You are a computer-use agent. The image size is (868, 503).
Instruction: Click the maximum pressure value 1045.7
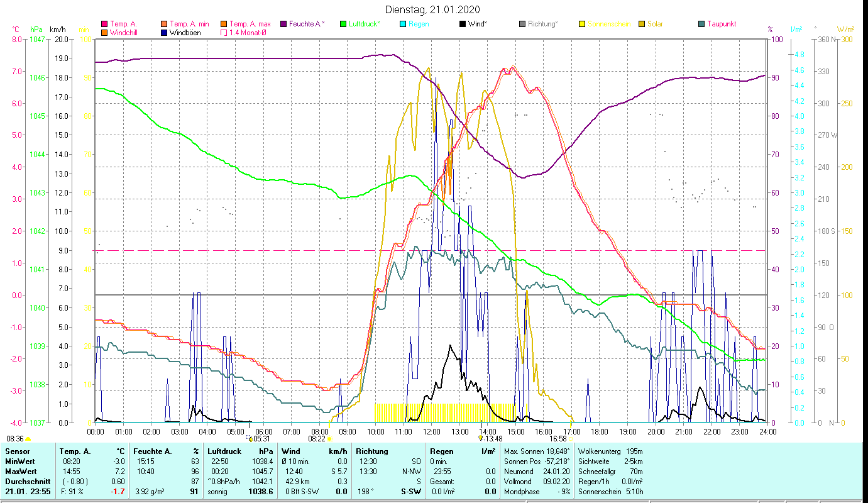(262, 472)
